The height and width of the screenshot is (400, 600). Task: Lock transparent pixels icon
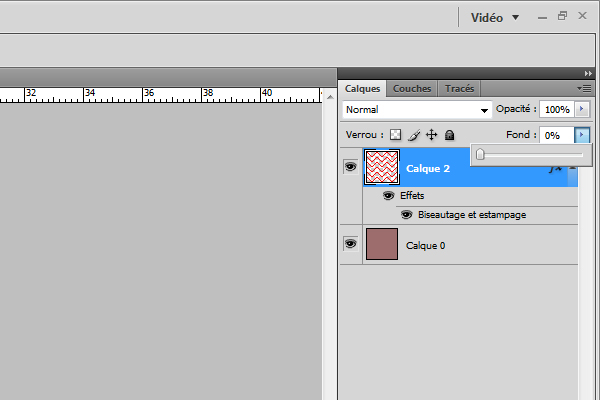[395, 135]
